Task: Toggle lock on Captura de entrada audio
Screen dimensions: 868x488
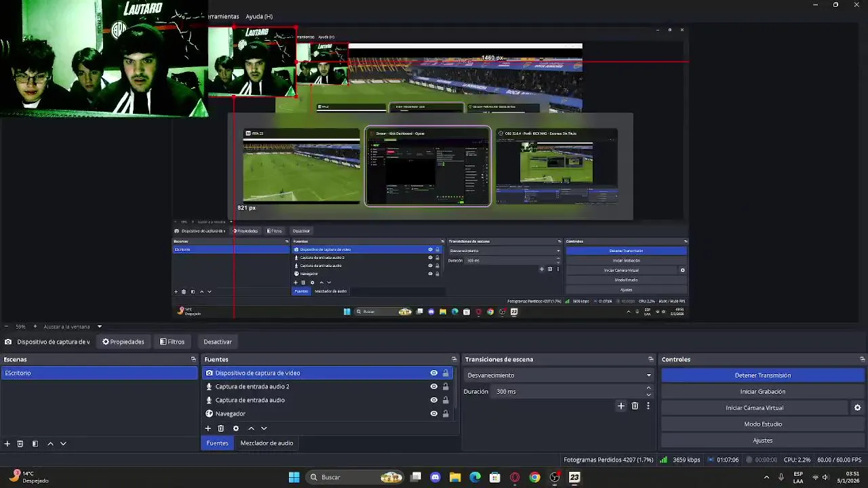Action: click(x=446, y=400)
